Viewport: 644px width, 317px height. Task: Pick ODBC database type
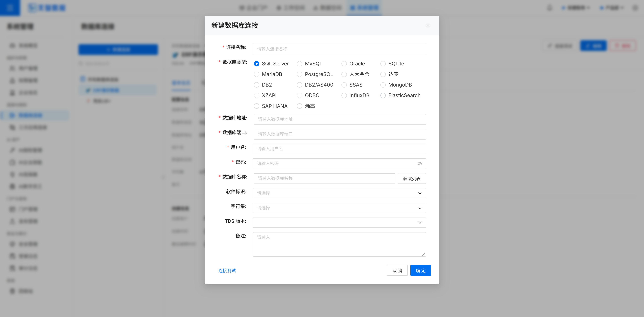coord(300,95)
